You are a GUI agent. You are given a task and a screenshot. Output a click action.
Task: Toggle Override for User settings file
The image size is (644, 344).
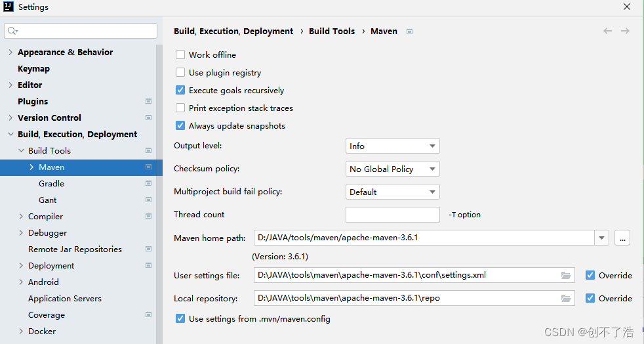click(590, 276)
